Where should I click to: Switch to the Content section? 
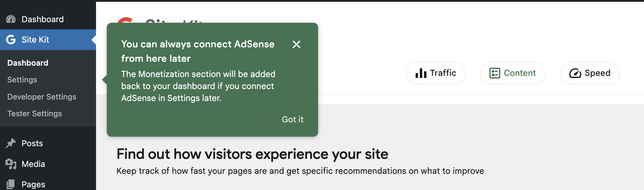tap(512, 73)
